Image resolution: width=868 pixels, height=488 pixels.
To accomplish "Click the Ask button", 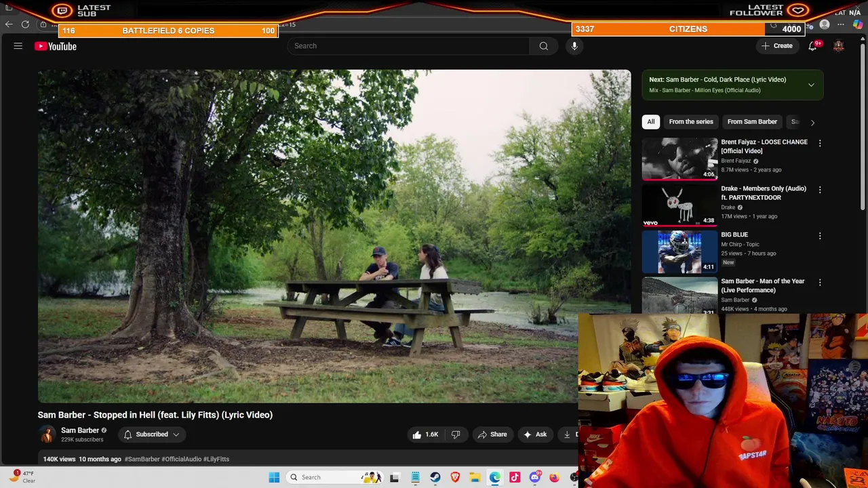I will click(535, 434).
